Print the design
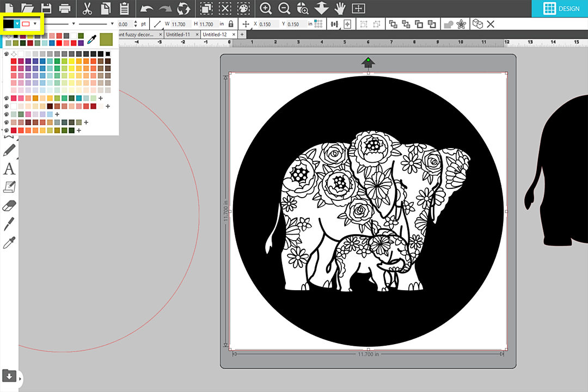The width and height of the screenshot is (588, 392). (65, 8)
